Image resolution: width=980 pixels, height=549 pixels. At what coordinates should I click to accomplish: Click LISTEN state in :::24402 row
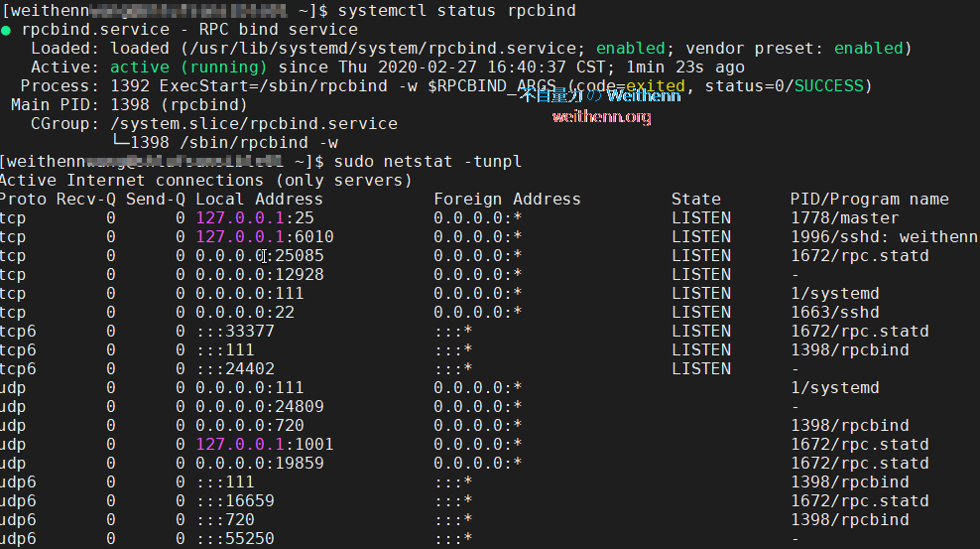pos(701,368)
